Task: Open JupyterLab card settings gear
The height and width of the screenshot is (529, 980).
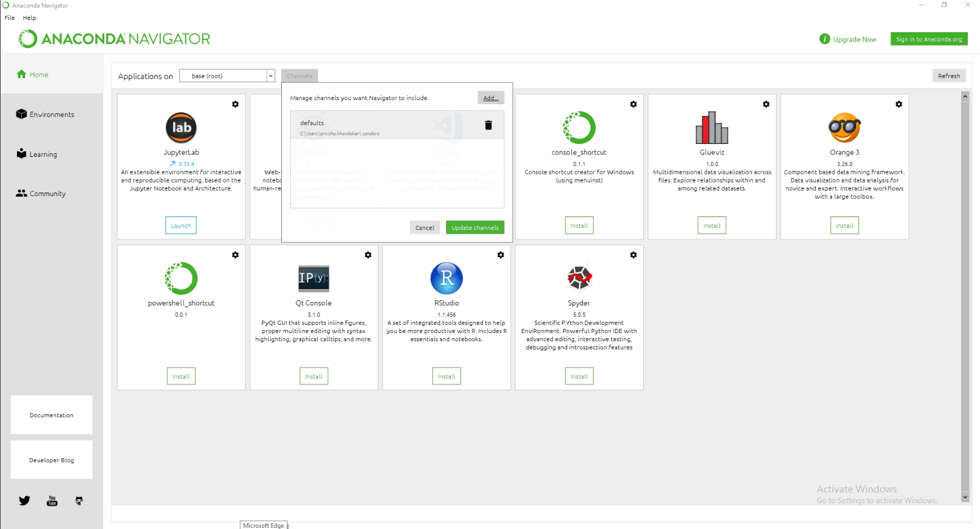Action: (235, 104)
